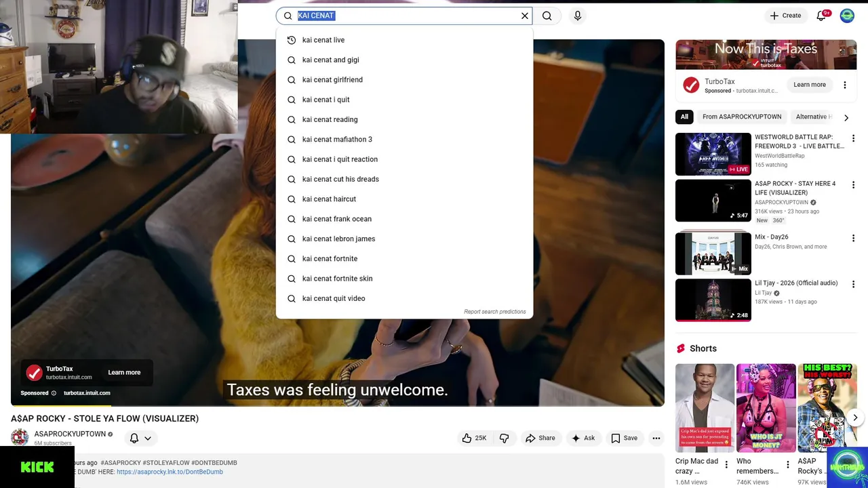Select suggestion 'kai cenat and gigi'
This screenshot has width=868, height=488.
tap(404, 60)
